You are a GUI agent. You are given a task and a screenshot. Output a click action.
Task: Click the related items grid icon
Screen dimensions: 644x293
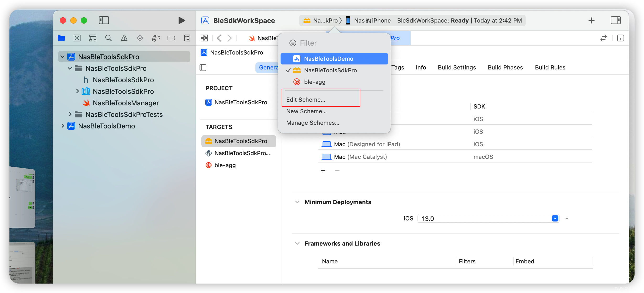[x=204, y=38]
